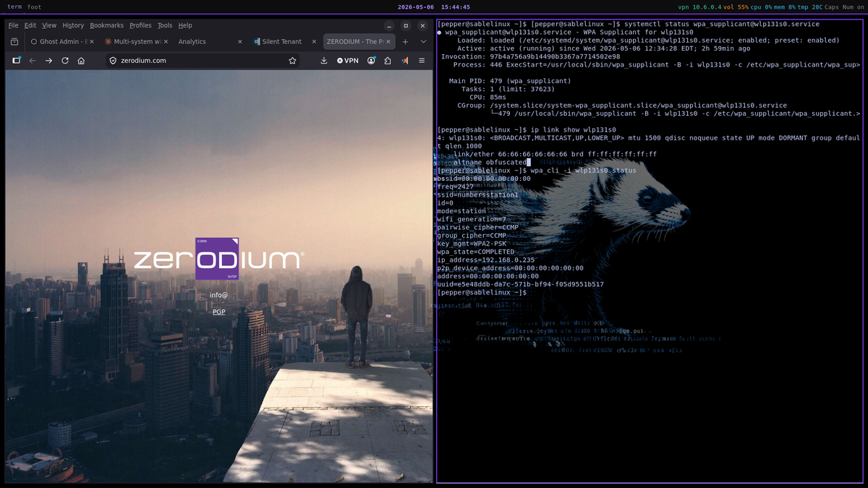Click the term workspace label in top bar
Screen dimensions: 868x488
[x=14, y=7]
